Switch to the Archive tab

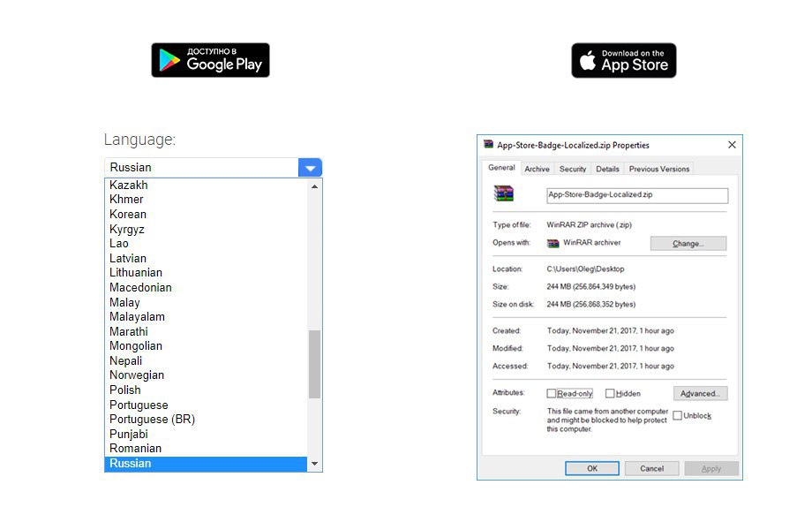[x=537, y=169]
